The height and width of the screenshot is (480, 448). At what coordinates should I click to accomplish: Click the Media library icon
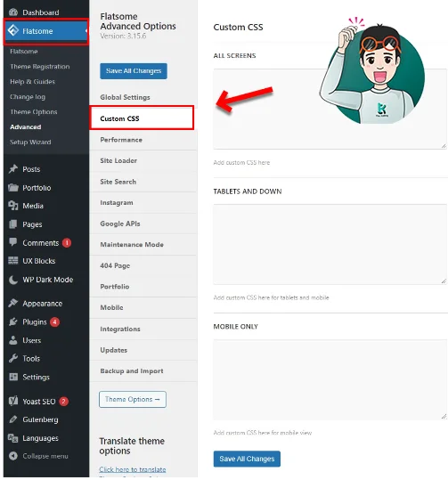click(x=13, y=206)
